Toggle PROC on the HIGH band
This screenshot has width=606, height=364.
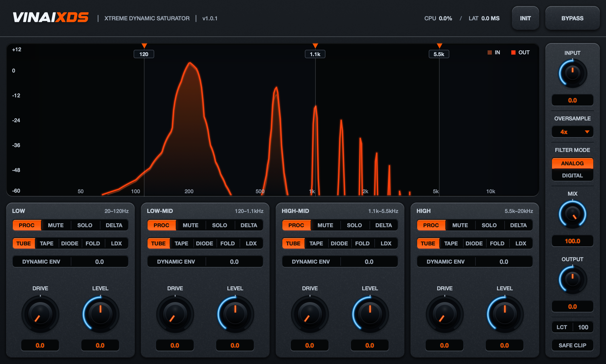(431, 225)
